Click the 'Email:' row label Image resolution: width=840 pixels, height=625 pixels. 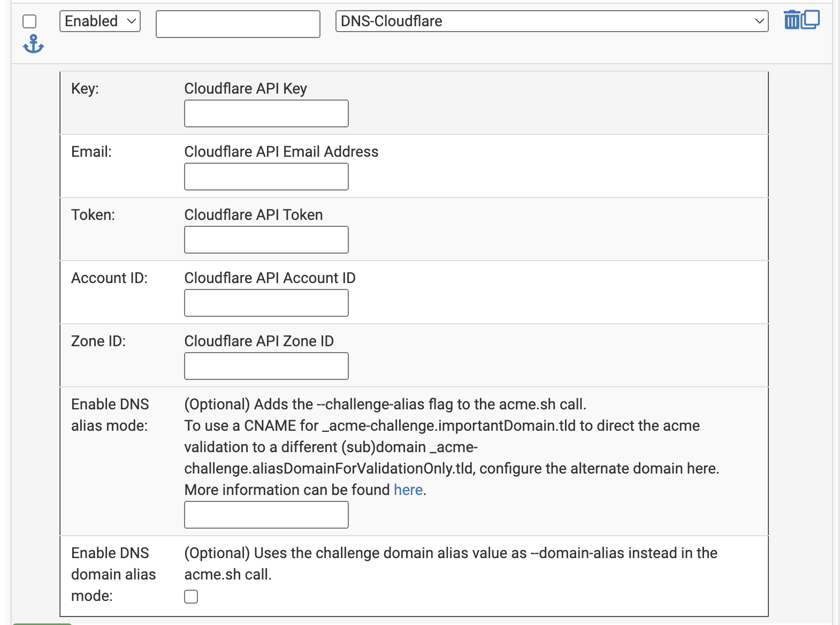(x=91, y=151)
